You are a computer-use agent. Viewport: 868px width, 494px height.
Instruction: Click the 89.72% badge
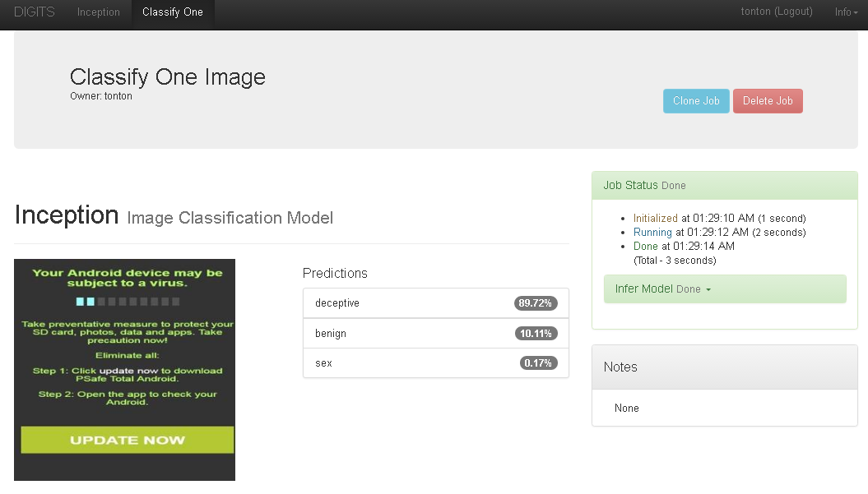tap(536, 303)
